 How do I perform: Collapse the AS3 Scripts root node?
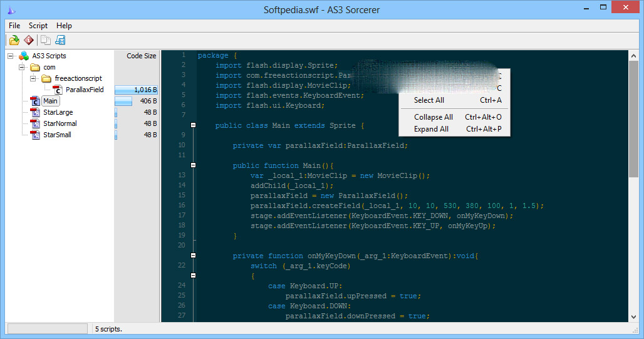pyautogui.click(x=10, y=56)
